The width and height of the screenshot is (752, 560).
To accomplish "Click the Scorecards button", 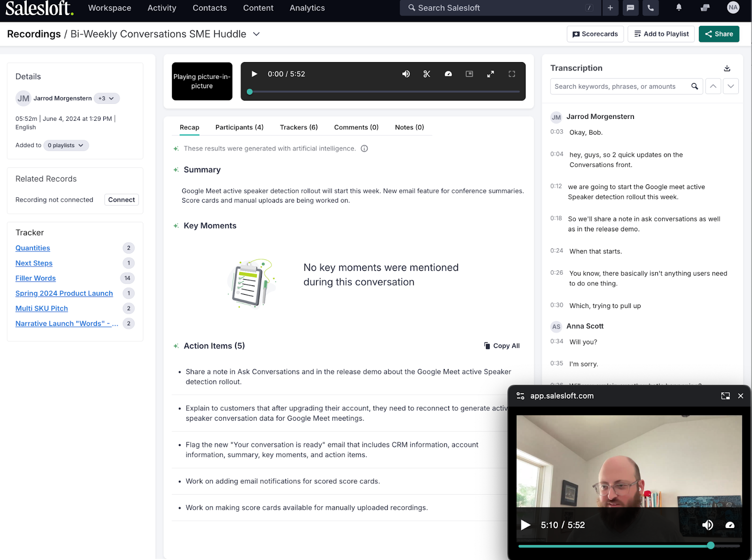I will point(595,34).
